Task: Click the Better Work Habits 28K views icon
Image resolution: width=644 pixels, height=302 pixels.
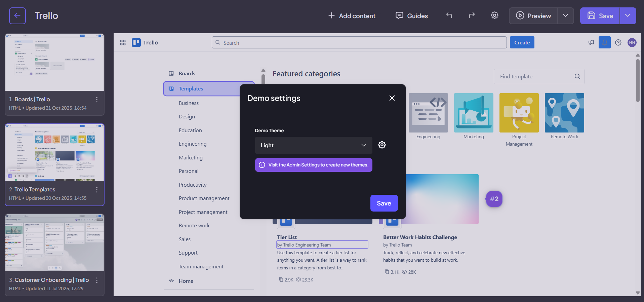Action: 404,272
